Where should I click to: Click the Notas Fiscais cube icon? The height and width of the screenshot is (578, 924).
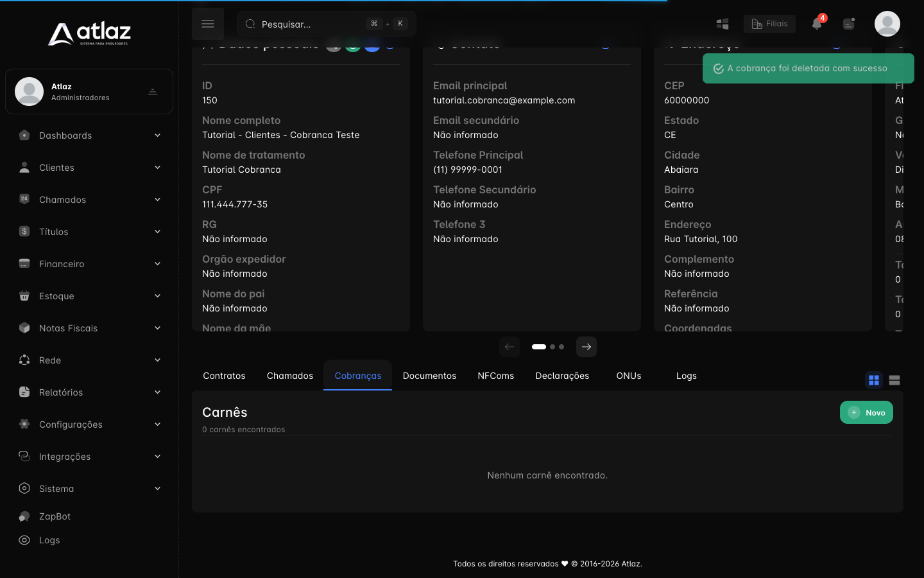click(24, 328)
